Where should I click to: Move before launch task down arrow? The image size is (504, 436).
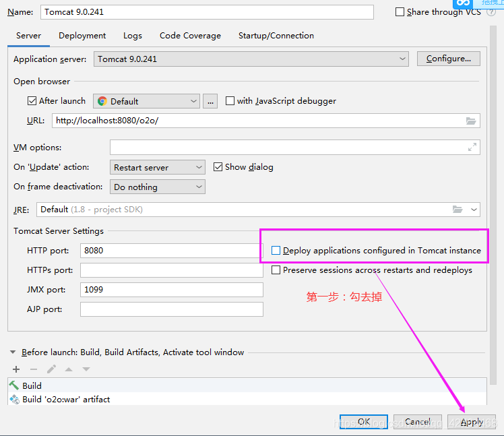86,369
